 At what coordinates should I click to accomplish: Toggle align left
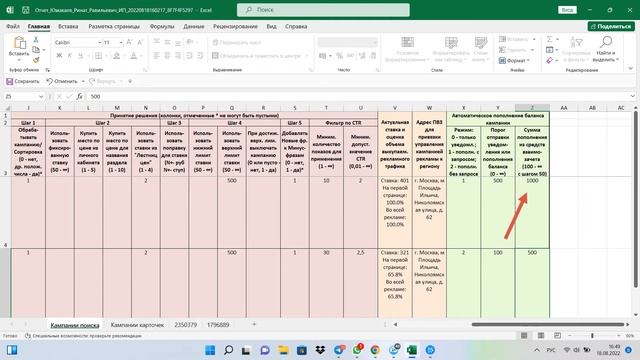157,56
